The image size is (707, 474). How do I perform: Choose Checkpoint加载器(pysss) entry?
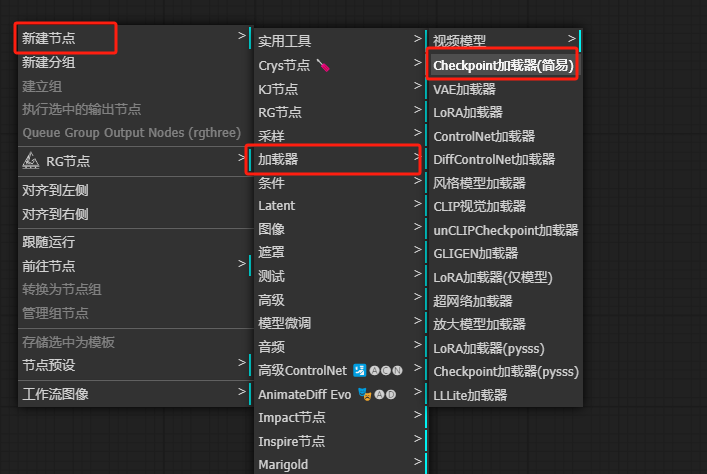504,372
